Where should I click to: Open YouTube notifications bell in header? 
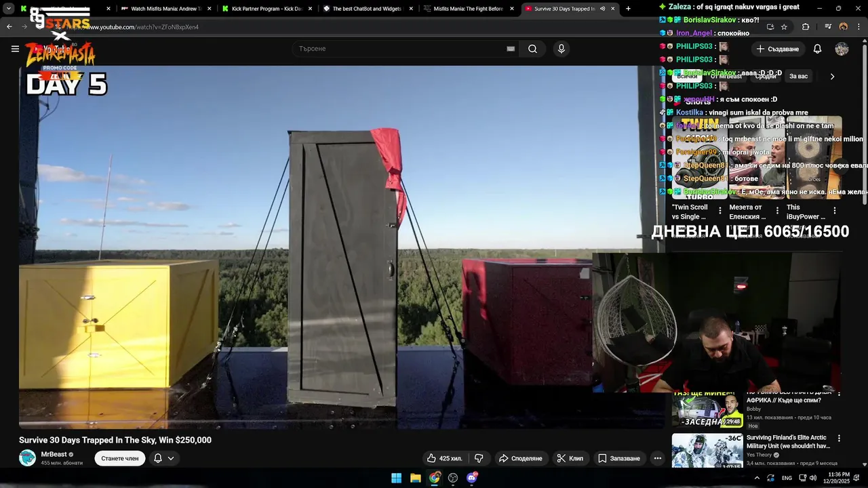(817, 49)
